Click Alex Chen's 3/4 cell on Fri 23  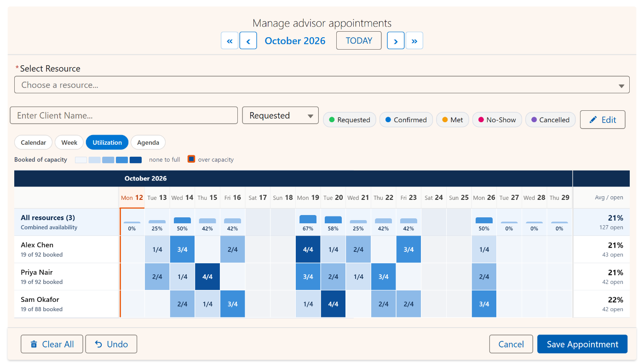click(408, 250)
